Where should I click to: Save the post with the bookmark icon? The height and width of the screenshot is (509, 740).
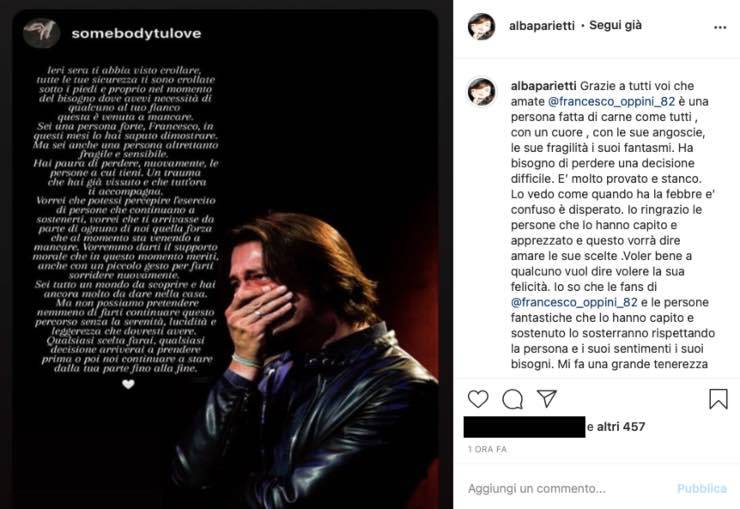(718, 399)
